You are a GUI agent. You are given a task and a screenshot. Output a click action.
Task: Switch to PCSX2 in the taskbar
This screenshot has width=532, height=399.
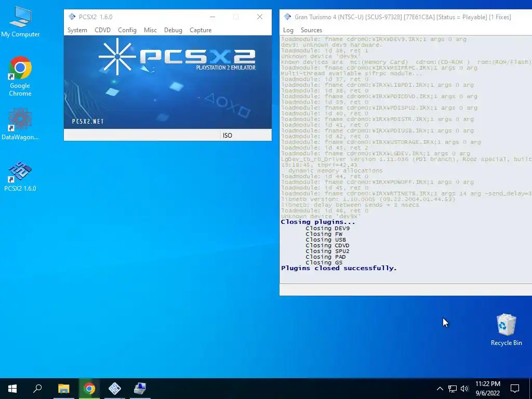pos(115,389)
